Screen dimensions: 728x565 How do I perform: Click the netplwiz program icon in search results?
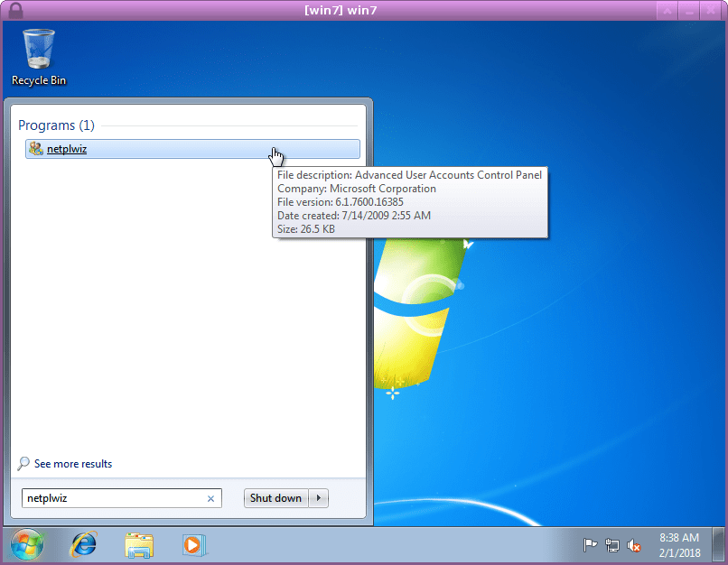pyautogui.click(x=35, y=149)
